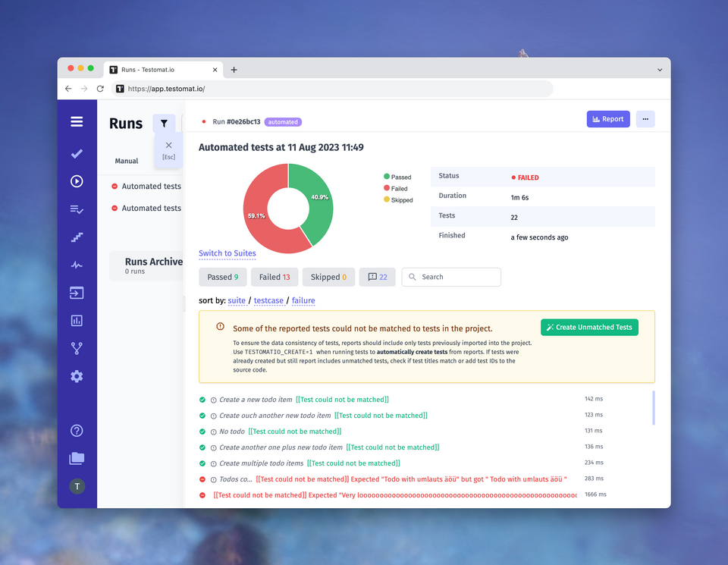Filter by Passed 9 tests
728x565 pixels.
tap(223, 277)
